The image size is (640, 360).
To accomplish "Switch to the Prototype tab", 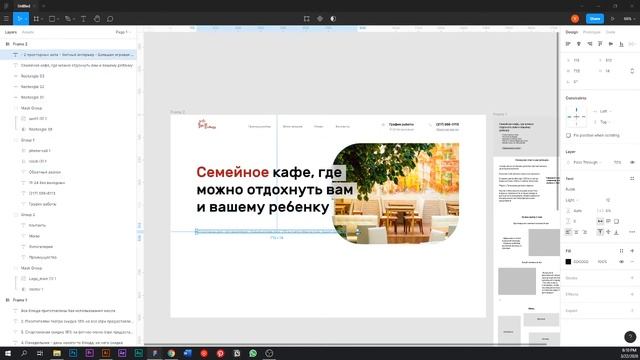I will click(591, 32).
